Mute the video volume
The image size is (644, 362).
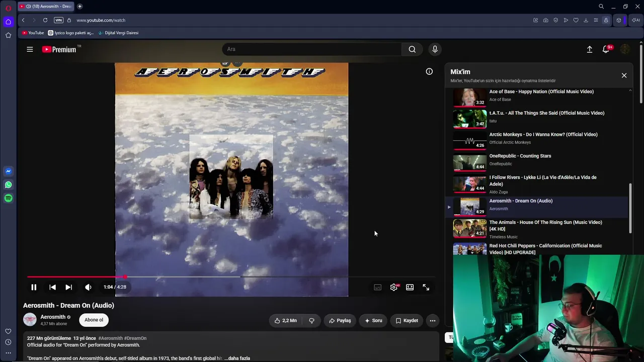[88, 287]
